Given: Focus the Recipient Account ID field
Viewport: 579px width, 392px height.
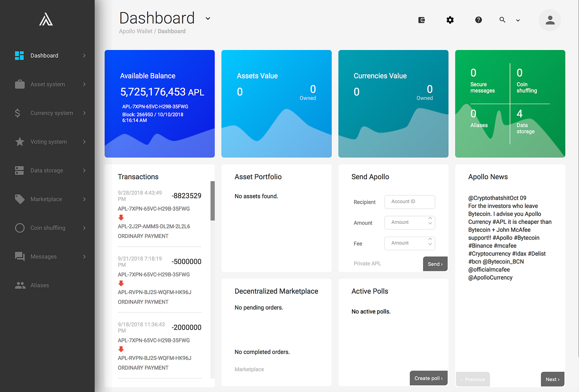Looking at the screenshot, I should tap(410, 202).
